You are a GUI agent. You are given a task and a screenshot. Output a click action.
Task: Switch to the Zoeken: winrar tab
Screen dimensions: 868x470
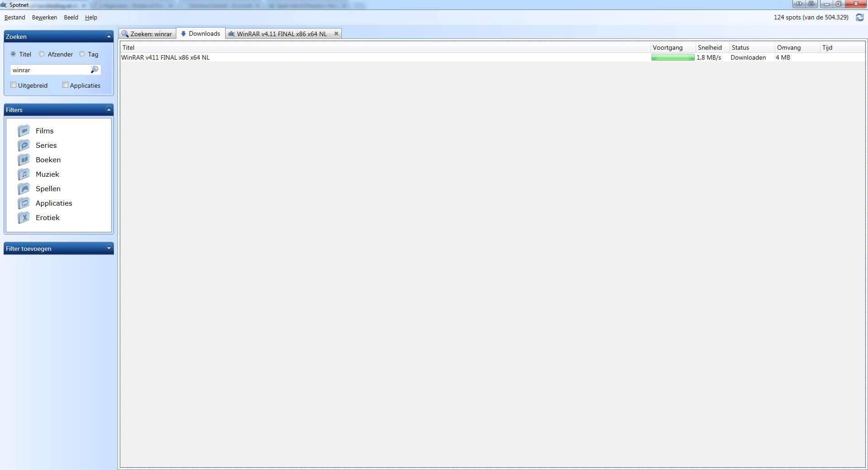pos(147,33)
